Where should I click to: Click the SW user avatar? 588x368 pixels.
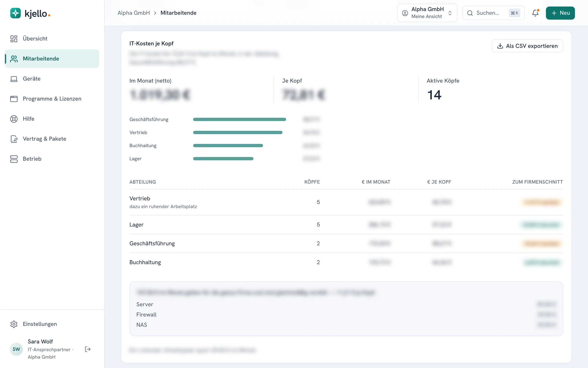[16, 349]
